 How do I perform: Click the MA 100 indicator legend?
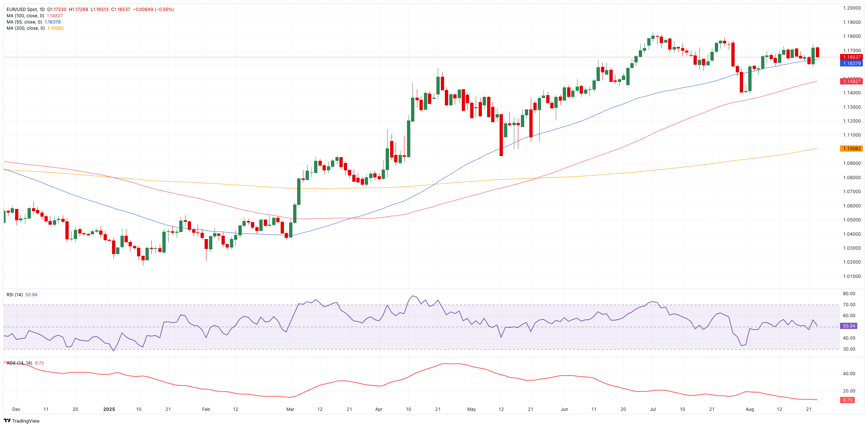[x=25, y=16]
